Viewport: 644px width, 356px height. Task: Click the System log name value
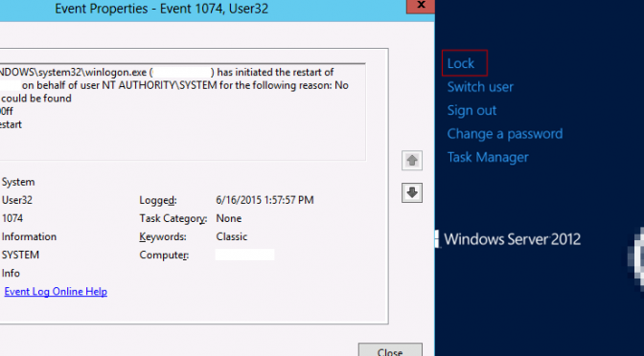18,182
